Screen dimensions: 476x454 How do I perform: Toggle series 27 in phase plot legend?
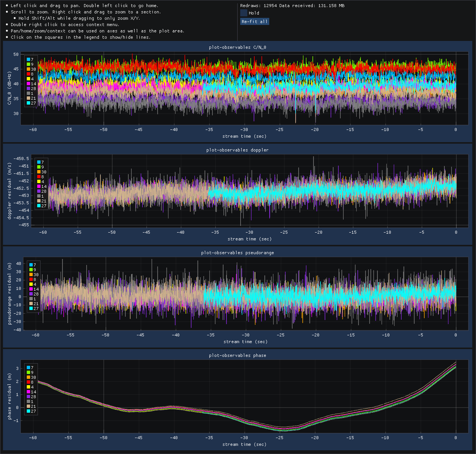28,411
